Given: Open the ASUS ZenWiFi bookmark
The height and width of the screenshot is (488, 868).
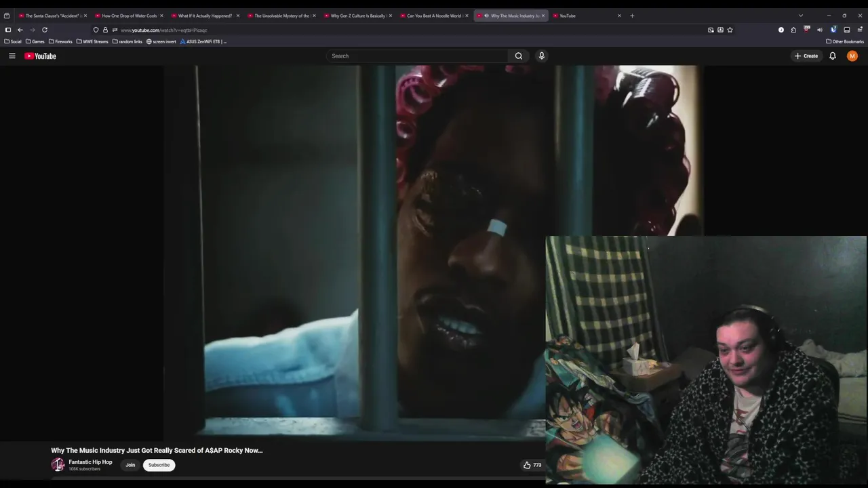Looking at the screenshot, I should click(203, 41).
